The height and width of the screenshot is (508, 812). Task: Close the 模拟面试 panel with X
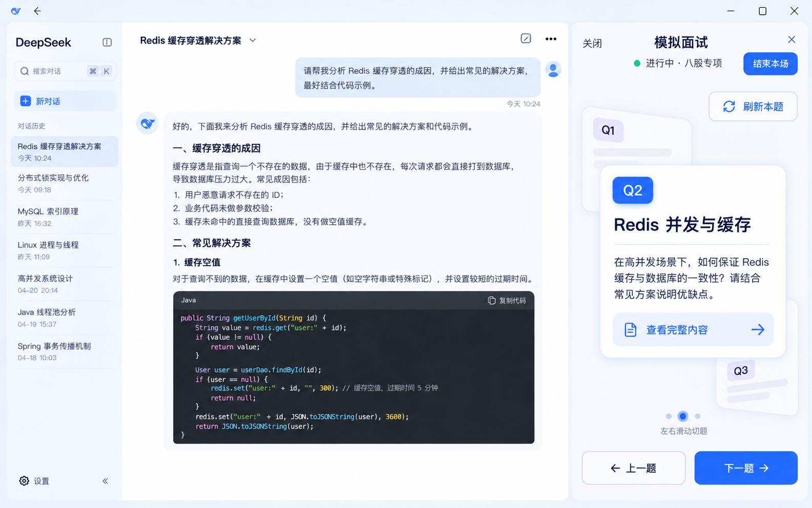tap(792, 39)
